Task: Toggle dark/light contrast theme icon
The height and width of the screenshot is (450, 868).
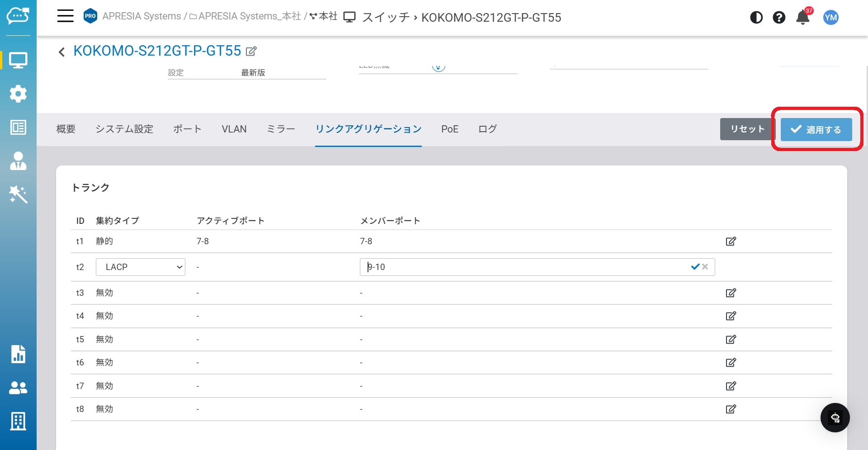Action: [756, 18]
